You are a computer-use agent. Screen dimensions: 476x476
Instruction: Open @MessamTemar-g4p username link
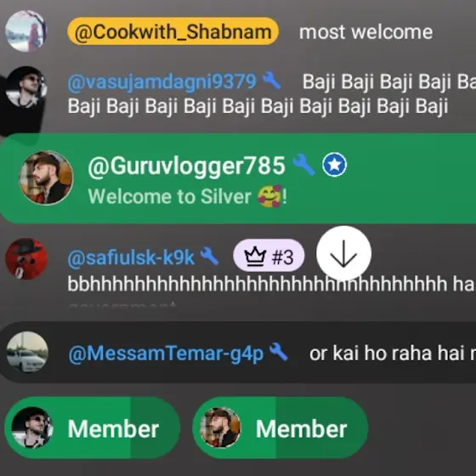[x=166, y=354]
